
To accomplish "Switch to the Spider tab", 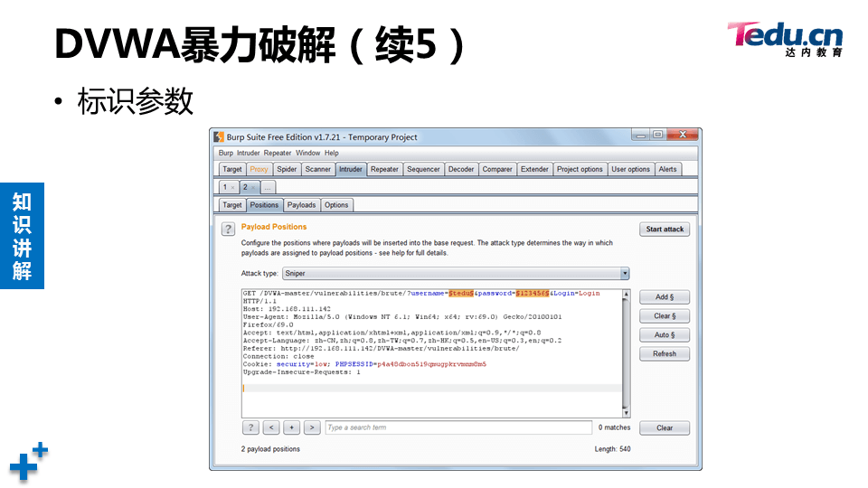I will click(x=287, y=169).
